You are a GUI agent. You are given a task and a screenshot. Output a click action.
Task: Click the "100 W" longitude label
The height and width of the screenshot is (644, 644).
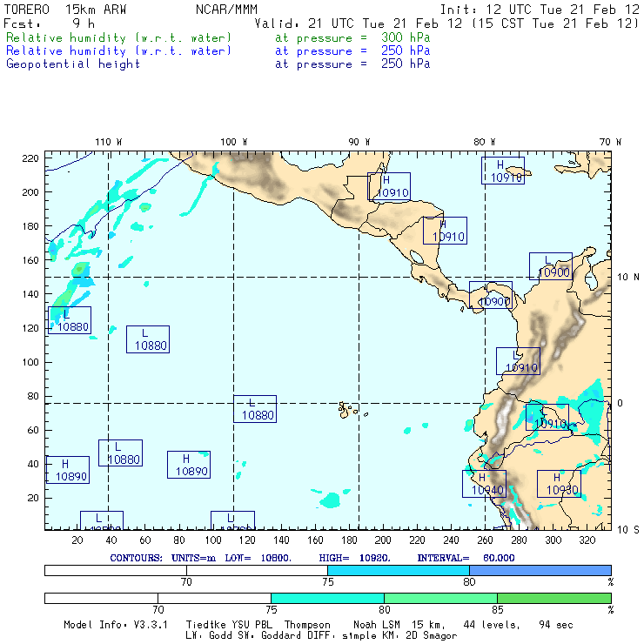(x=234, y=142)
